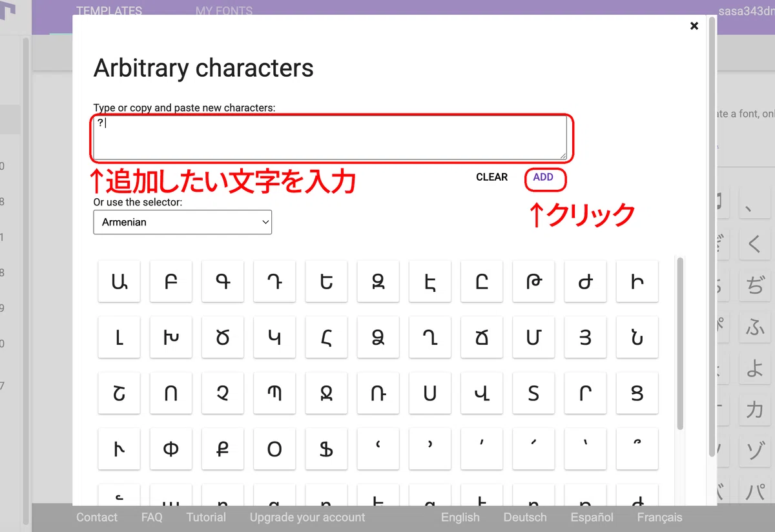
Task: Select the Armenian letter Օ tile
Action: 274,449
